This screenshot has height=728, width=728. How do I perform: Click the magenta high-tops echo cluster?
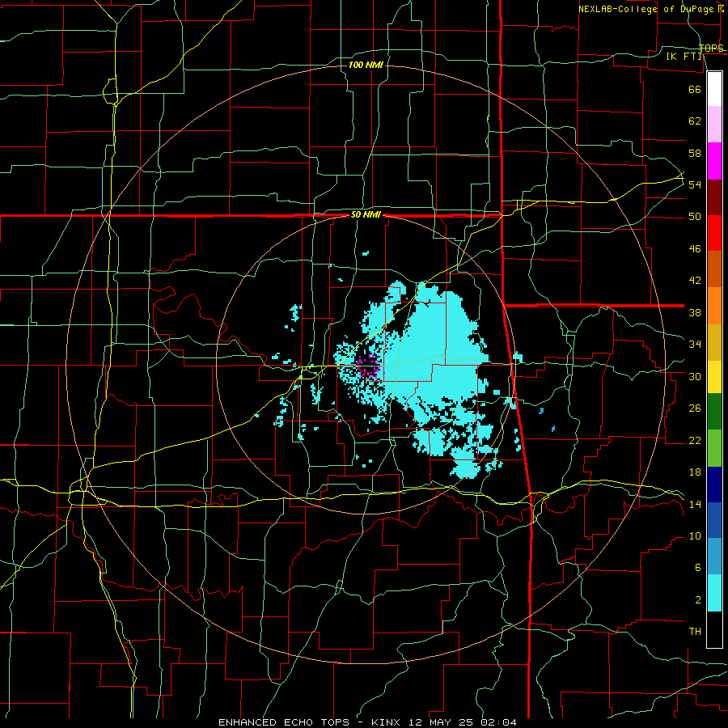[369, 367]
